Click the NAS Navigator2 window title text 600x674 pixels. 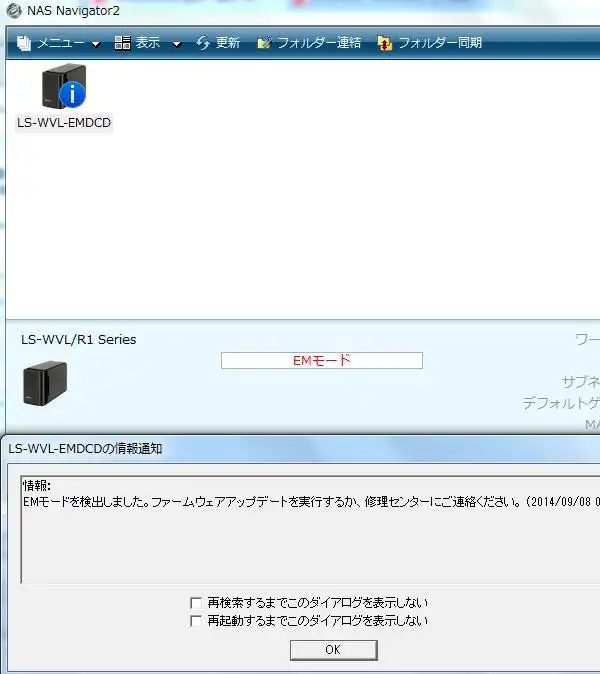pos(73,10)
